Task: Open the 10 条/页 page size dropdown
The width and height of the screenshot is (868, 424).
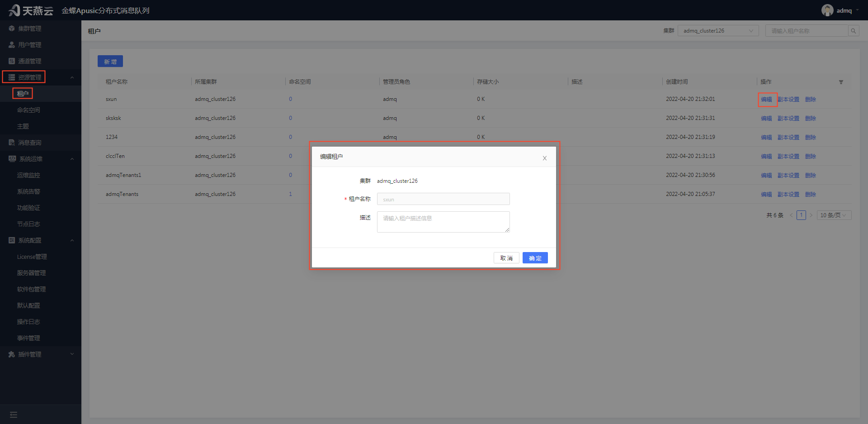Action: coord(834,215)
